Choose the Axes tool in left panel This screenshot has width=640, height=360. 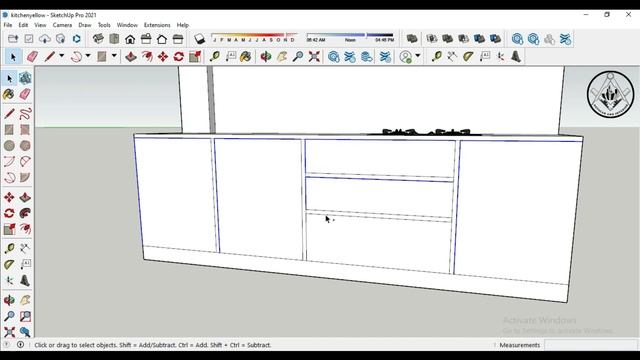(9, 280)
